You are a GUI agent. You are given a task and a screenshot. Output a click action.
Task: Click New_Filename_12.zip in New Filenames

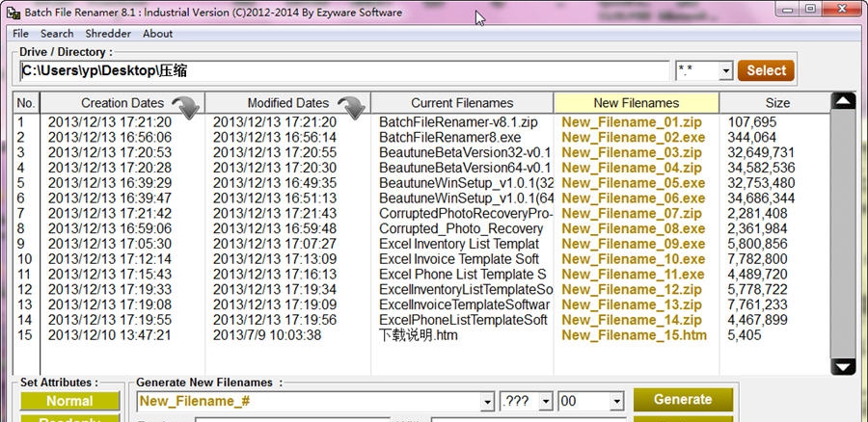[x=632, y=289]
